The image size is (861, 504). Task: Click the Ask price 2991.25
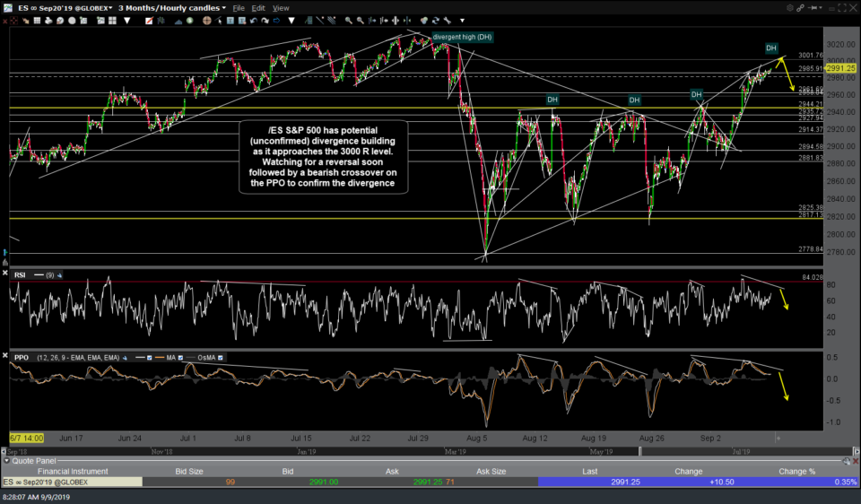tap(428, 482)
